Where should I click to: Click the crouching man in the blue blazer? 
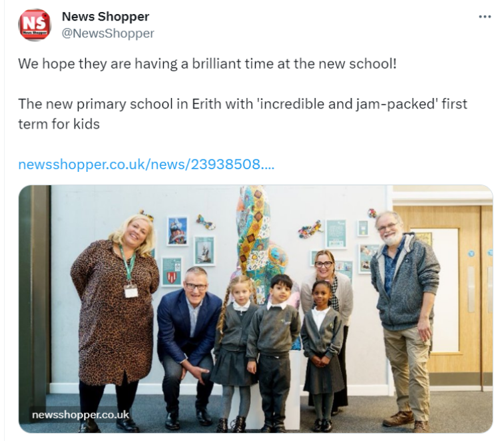click(x=188, y=344)
